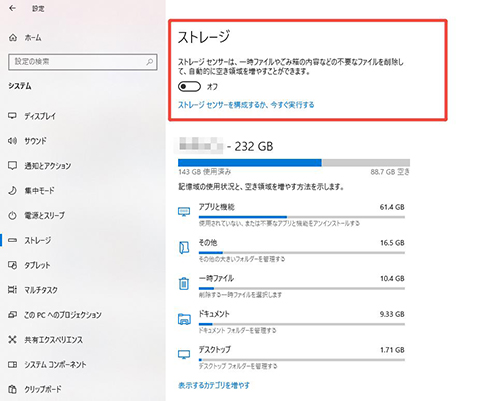This screenshot has height=401, width=479.
Task: Select この PC へのプロジェクション label
Action: (x=63, y=315)
